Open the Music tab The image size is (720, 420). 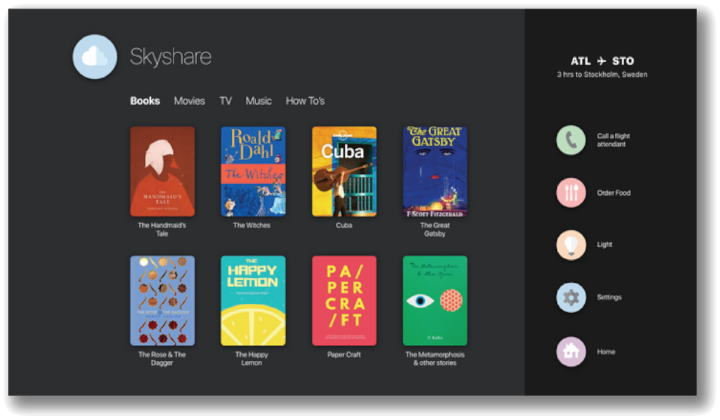[x=259, y=101]
